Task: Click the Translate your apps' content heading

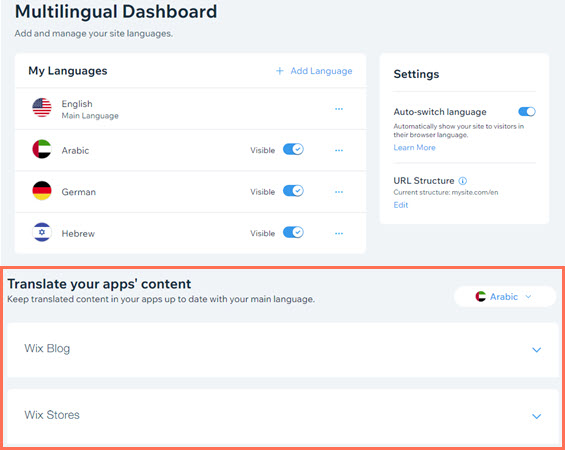Action: point(99,284)
